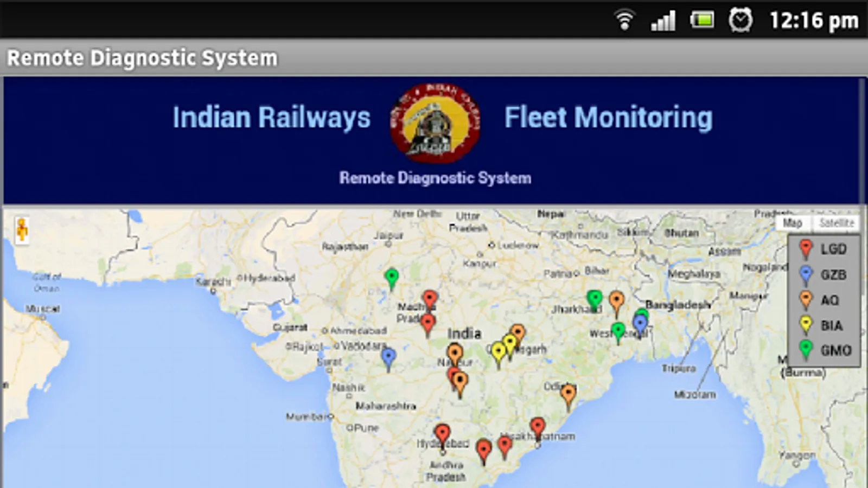Tap the 'Gujarat' state label
This screenshot has height=488, width=868.
click(290, 328)
